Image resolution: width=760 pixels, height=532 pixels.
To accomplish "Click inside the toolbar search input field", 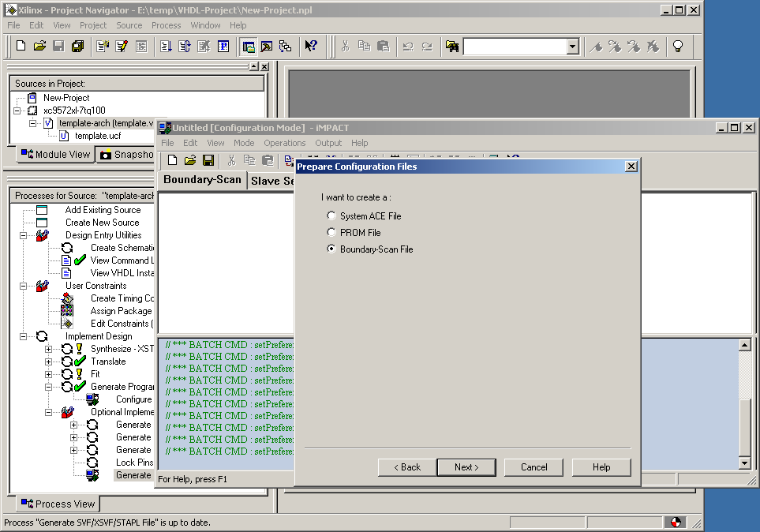I will coord(515,47).
